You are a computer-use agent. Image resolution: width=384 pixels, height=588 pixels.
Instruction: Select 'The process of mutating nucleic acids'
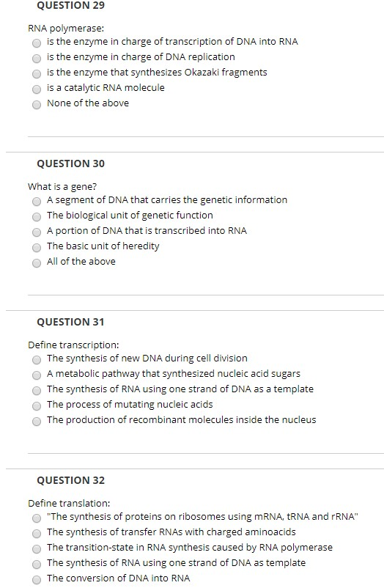point(37,406)
